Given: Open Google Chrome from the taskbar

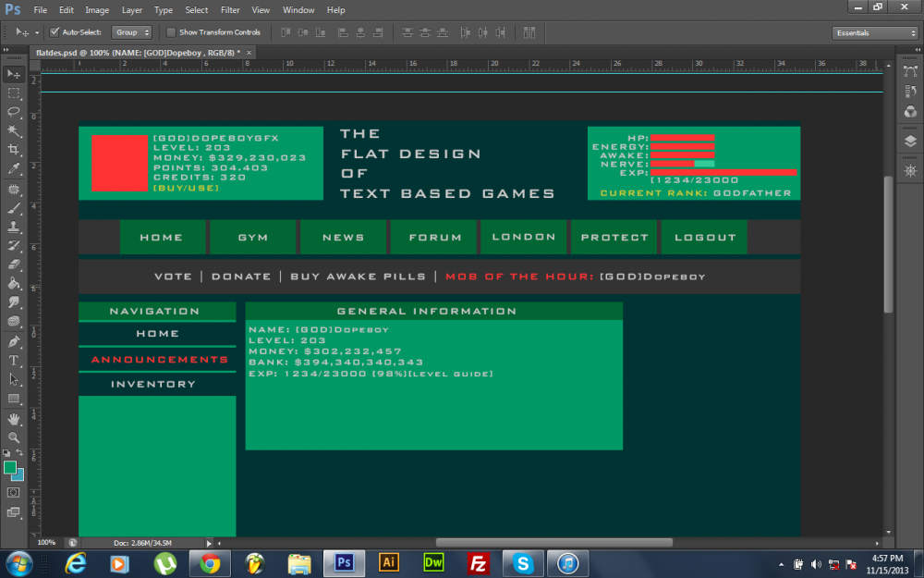Looking at the screenshot, I should (x=210, y=563).
